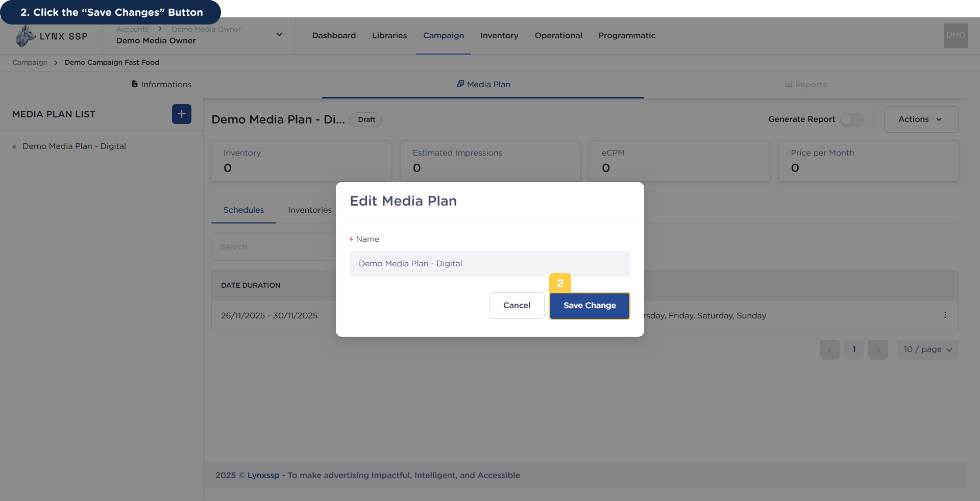This screenshot has width=980, height=501.
Task: Click the Demo Campaign Fast Food breadcrumb
Action: 112,62
